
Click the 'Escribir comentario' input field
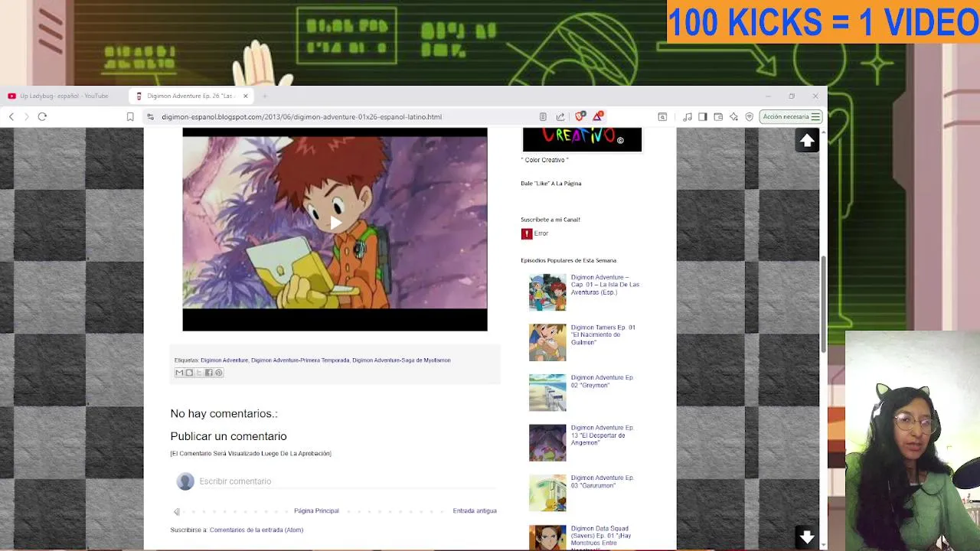click(x=347, y=481)
